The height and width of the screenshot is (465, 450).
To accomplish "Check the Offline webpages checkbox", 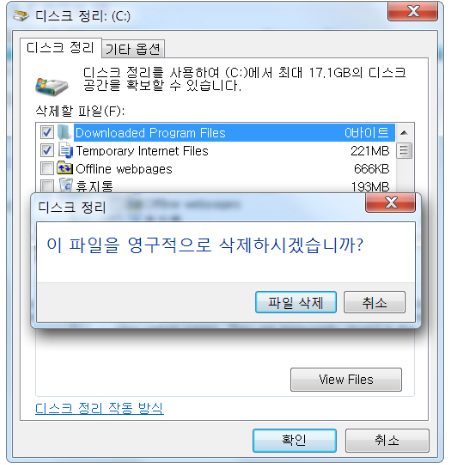I will click(x=47, y=168).
